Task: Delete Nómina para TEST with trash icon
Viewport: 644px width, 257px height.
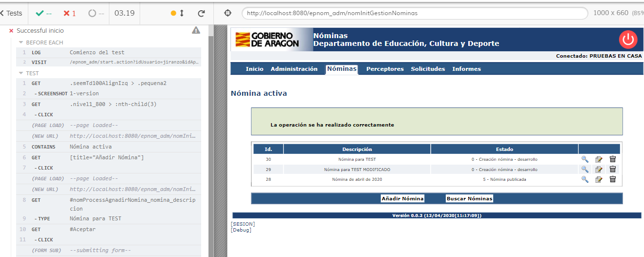Action: tap(613, 159)
